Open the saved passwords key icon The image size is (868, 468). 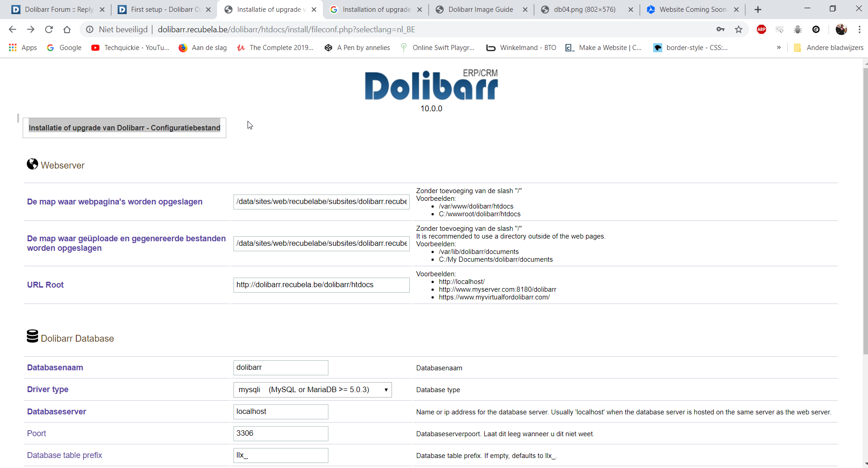point(720,30)
